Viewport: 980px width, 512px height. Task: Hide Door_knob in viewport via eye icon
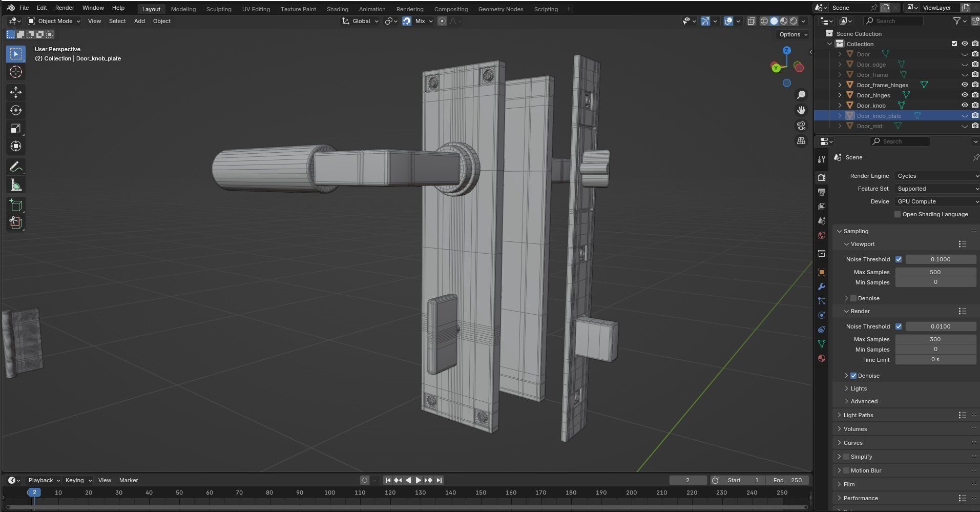click(x=965, y=106)
